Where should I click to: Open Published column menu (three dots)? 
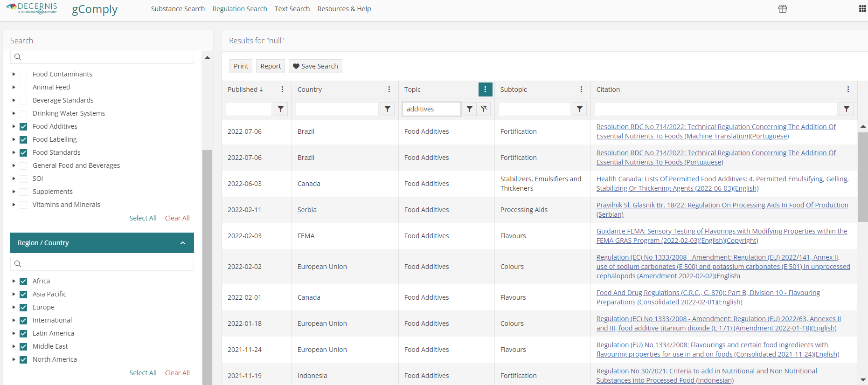(x=282, y=89)
